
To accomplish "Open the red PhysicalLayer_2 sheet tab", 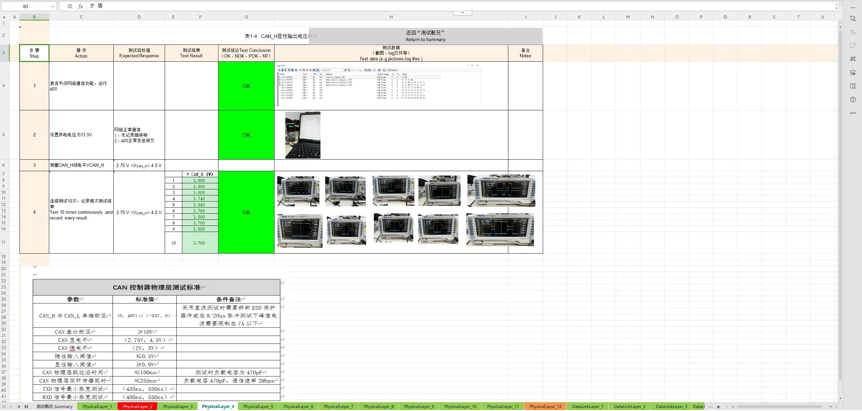I will [x=137, y=407].
